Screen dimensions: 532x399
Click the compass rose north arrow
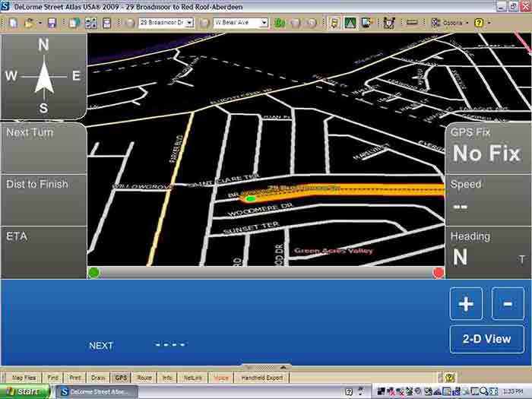(44, 75)
